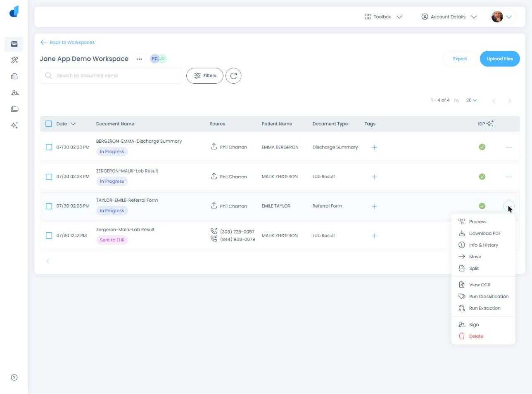Select Download PDF from the menu
The image size is (532, 394).
click(483, 234)
